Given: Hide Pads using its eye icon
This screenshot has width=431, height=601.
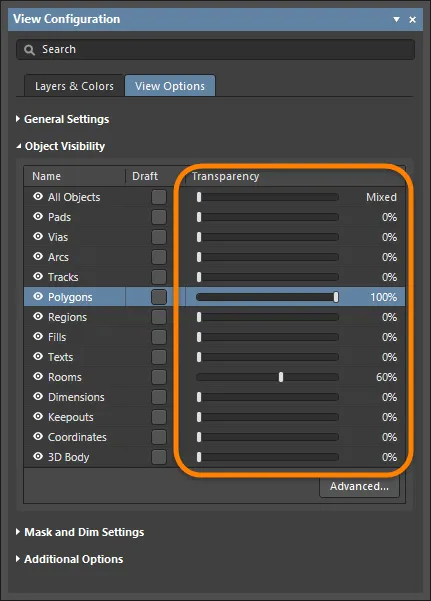Looking at the screenshot, I should tap(38, 217).
